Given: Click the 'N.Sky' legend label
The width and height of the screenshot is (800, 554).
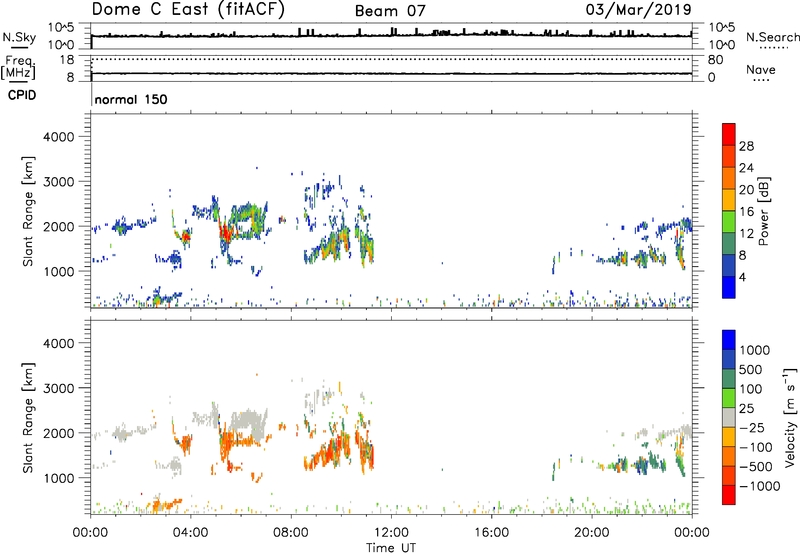Looking at the screenshot, I should tap(19, 37).
